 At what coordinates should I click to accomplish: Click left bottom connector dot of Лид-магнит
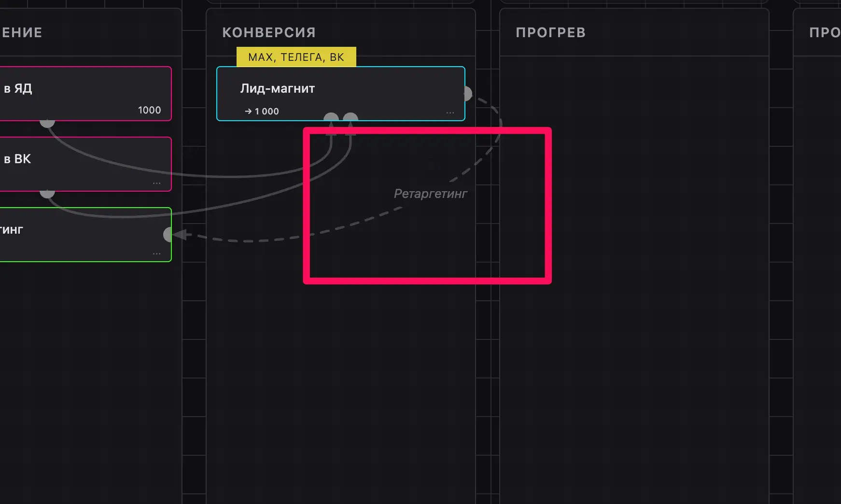pos(331,117)
